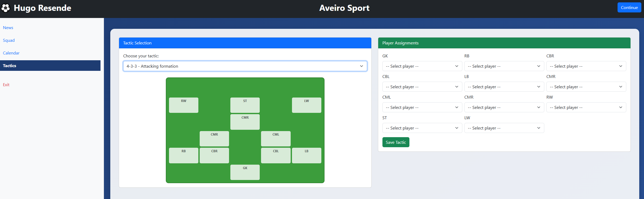The width and height of the screenshot is (644, 199).
Task: Open the News sidebar item
Action: tap(8, 28)
